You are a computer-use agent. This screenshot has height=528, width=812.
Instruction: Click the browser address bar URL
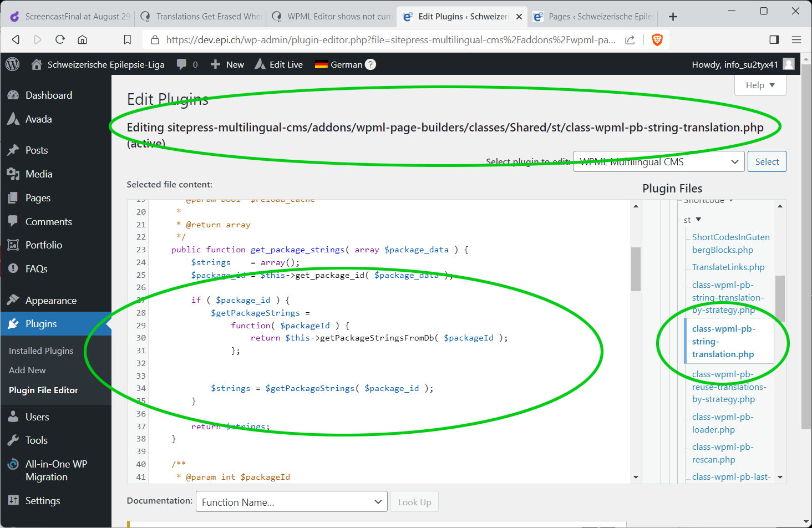coord(390,39)
